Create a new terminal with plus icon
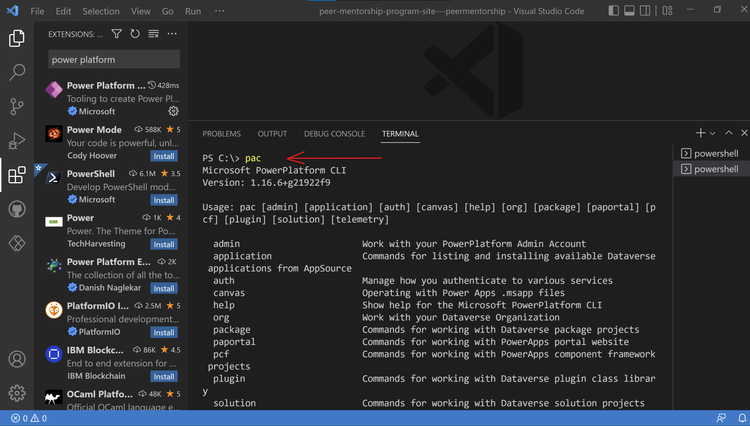The width and height of the screenshot is (750, 426). pyautogui.click(x=700, y=133)
